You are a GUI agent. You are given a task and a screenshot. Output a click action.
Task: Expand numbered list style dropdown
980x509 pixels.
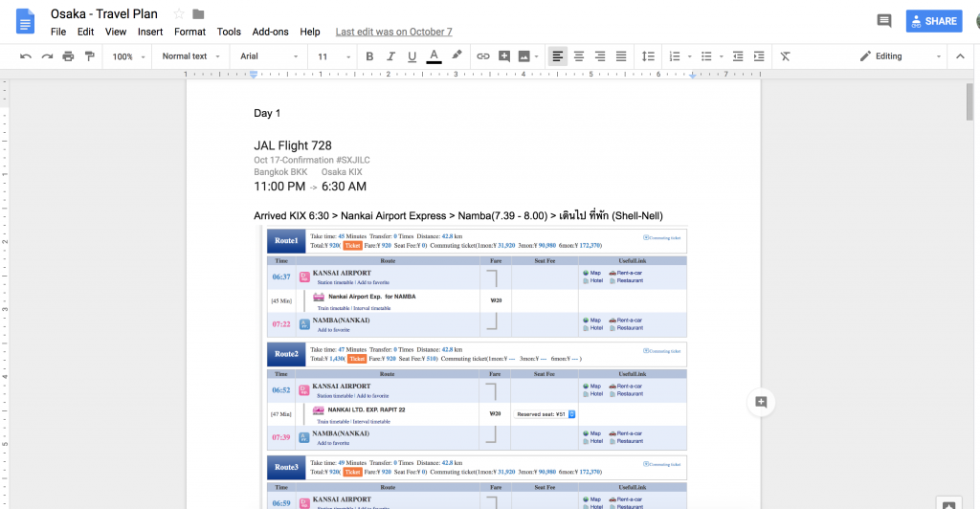[x=689, y=56]
